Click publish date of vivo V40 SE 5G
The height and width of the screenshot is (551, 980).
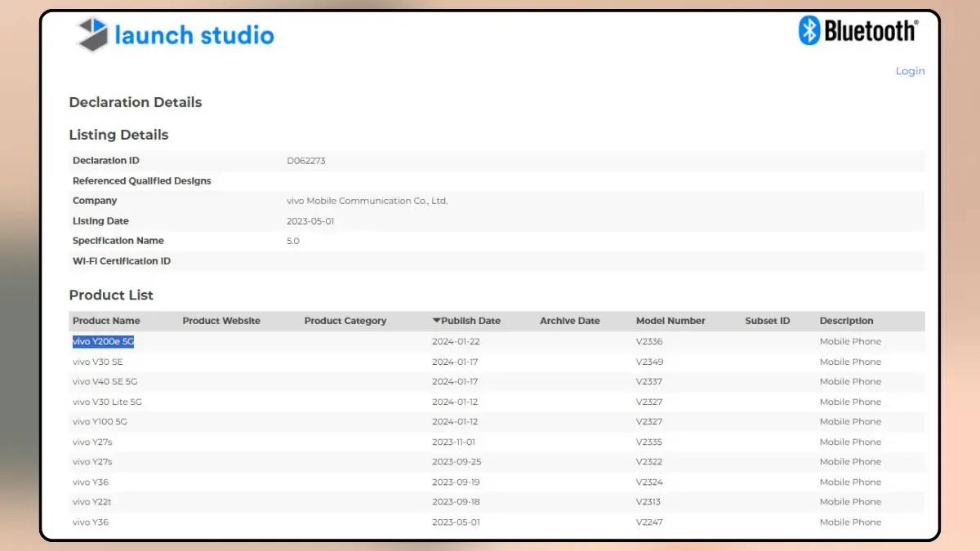pos(456,381)
